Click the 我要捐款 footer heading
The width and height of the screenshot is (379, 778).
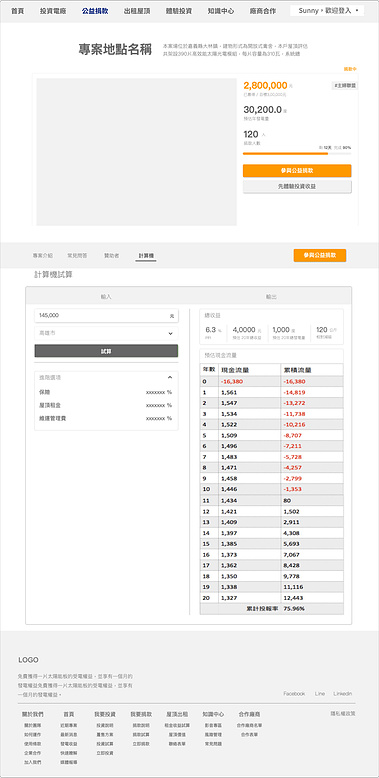[141, 714]
